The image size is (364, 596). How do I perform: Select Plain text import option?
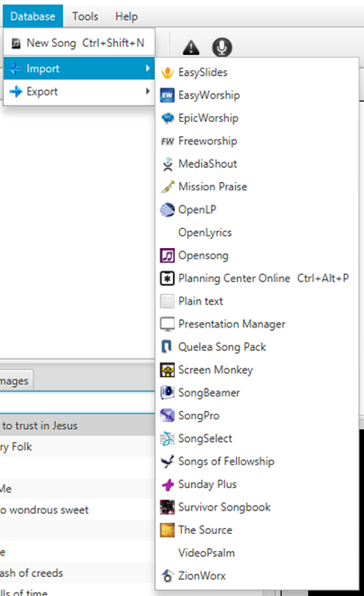click(257, 301)
